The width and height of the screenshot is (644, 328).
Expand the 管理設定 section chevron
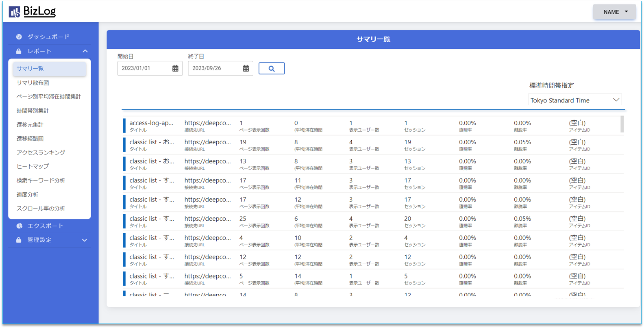85,240
